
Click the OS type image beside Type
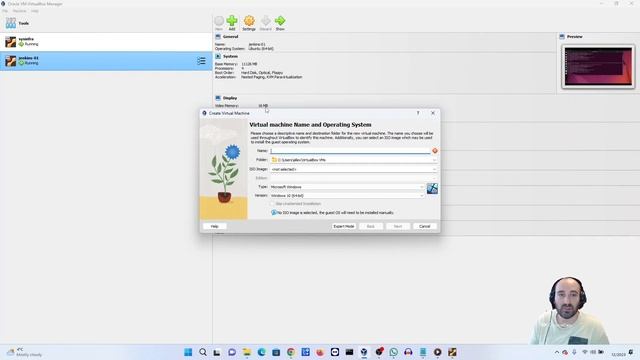click(432, 189)
